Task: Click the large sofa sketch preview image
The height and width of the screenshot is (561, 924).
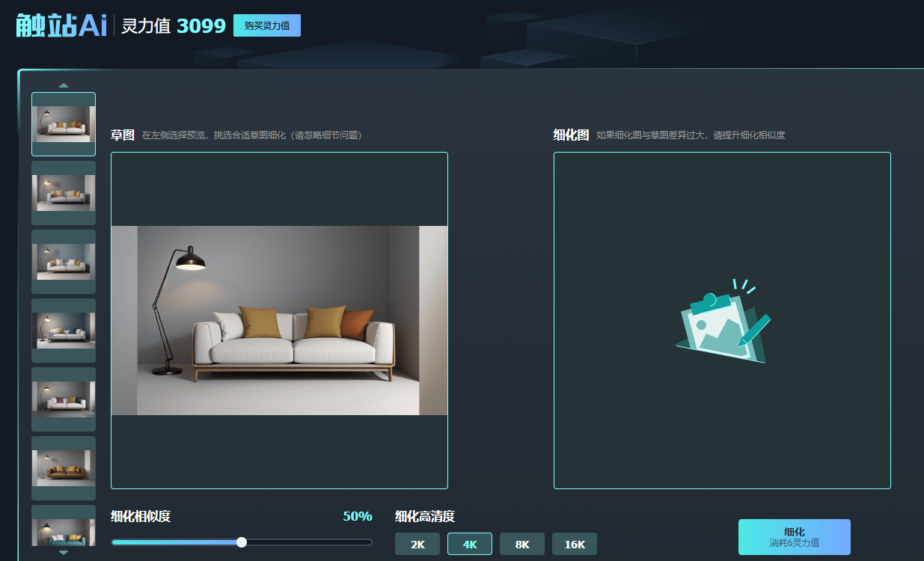Action: [279, 320]
